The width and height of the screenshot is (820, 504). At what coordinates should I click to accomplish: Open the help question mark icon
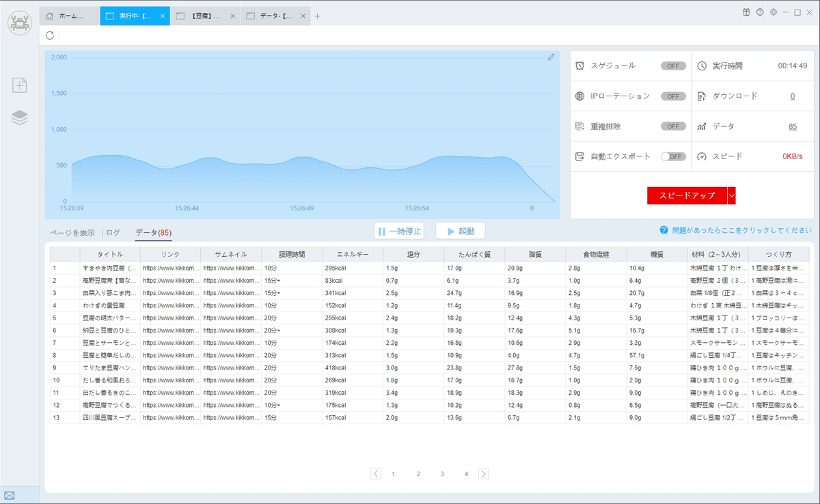click(760, 12)
